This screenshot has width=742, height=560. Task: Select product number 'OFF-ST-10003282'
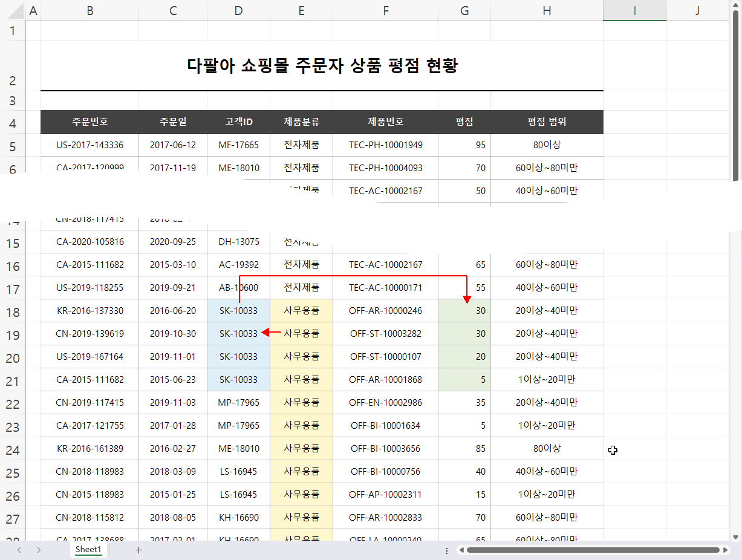[x=385, y=334]
